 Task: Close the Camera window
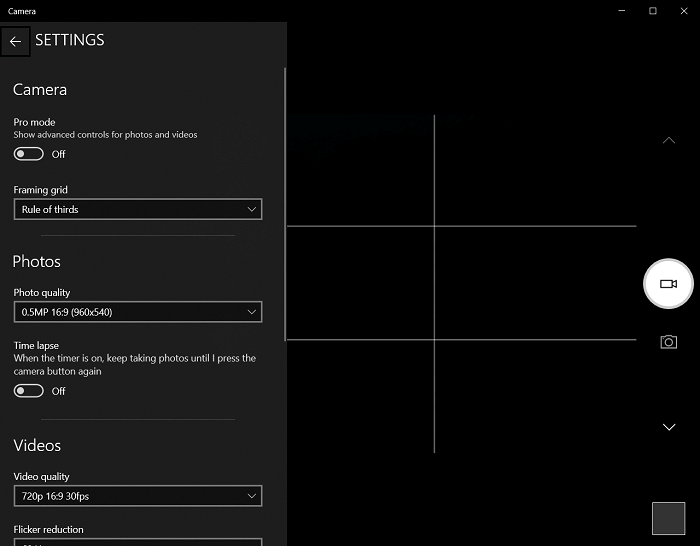(x=684, y=11)
